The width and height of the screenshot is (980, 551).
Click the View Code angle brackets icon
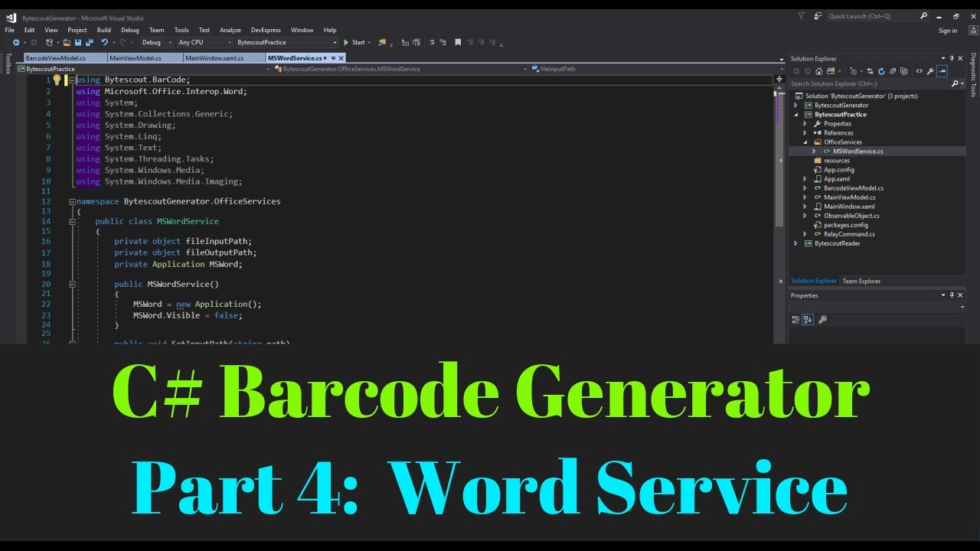coord(920,71)
